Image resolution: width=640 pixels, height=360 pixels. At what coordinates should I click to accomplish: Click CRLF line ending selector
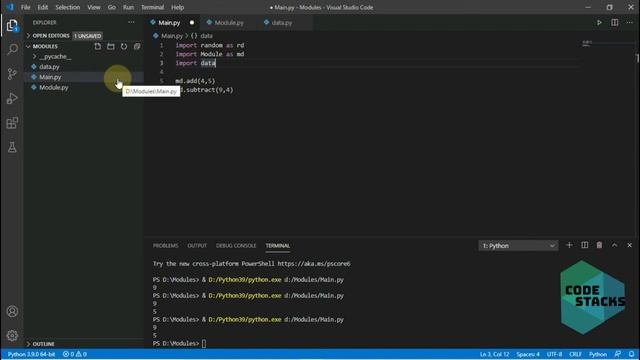(x=575, y=354)
